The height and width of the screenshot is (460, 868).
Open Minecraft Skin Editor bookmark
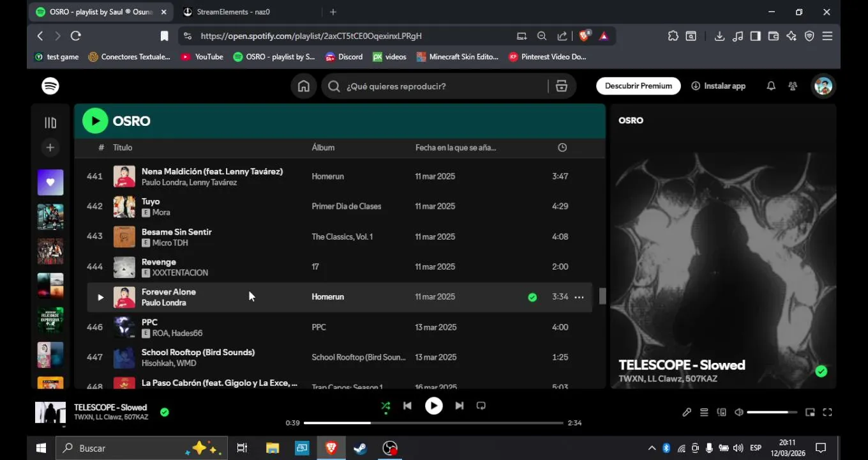(457, 57)
